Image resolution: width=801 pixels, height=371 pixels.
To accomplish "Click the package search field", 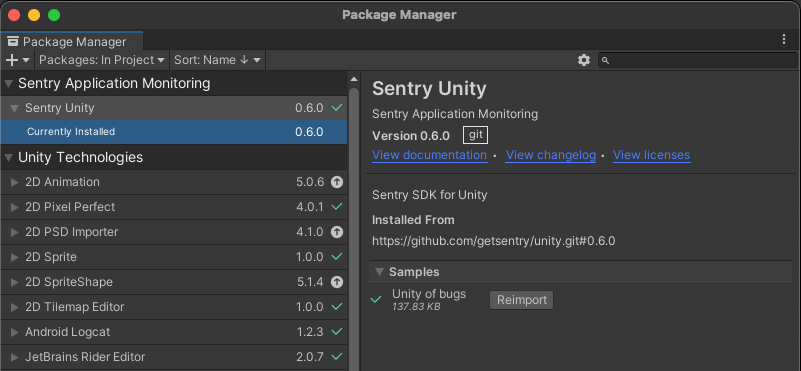I will [698, 60].
